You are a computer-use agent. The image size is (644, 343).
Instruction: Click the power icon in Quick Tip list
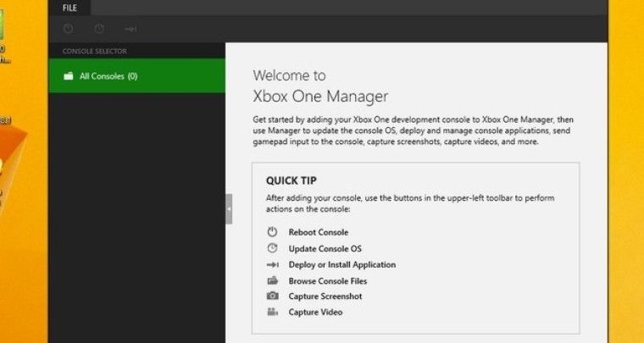click(272, 232)
